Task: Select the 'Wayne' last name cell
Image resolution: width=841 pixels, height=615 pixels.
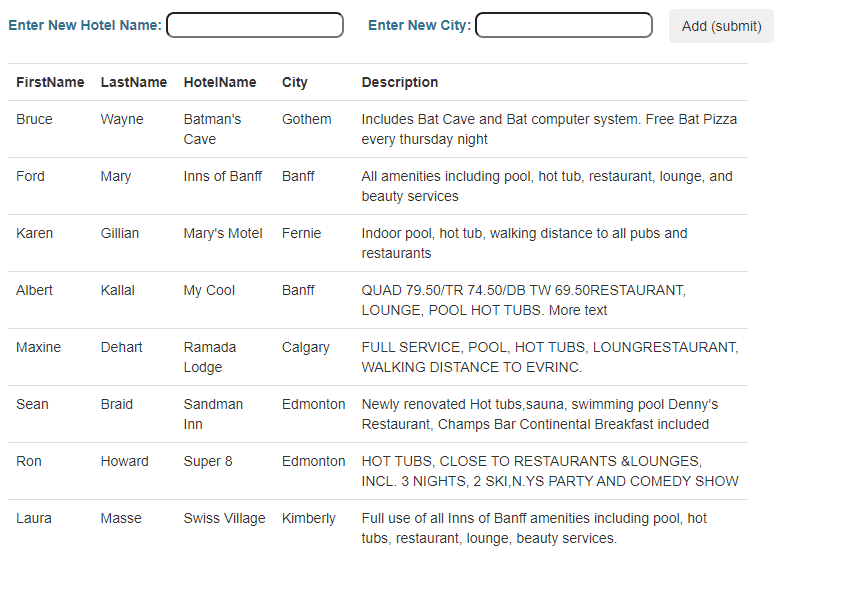Action: pos(122,119)
